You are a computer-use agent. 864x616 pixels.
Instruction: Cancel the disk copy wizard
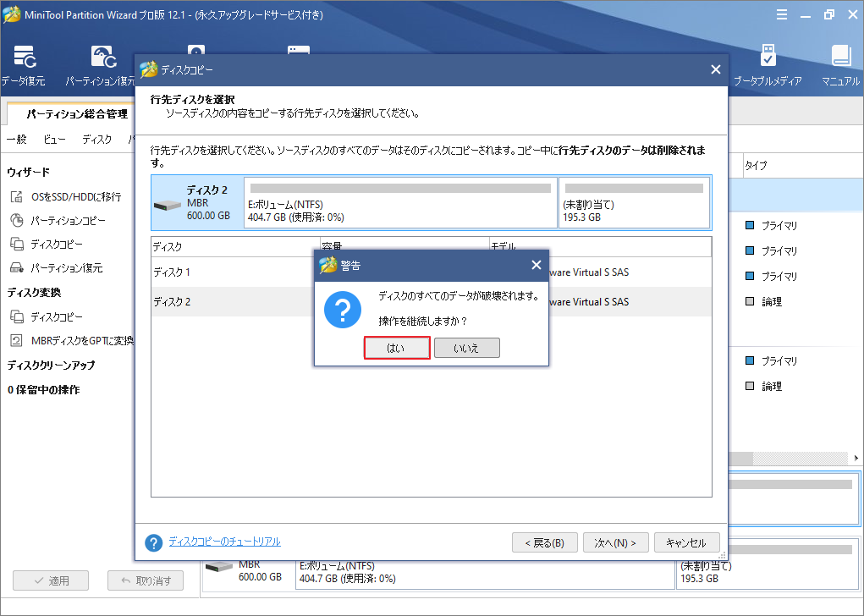[x=686, y=542]
